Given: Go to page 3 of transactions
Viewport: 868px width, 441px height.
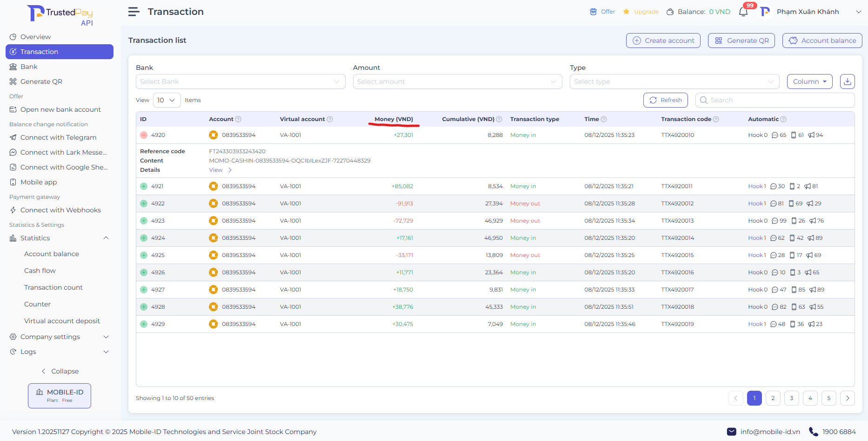Looking at the screenshot, I should pos(791,398).
